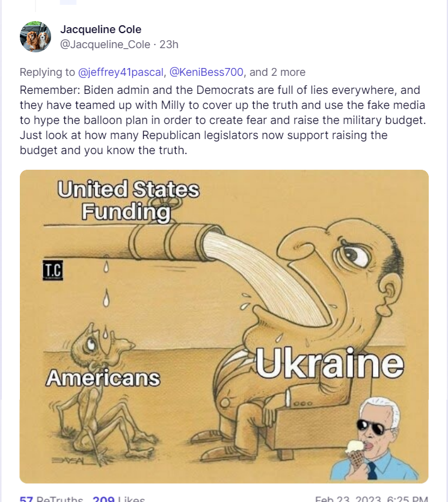Visit the @jeffrey41pascal mention
448x502 pixels.
tap(120, 72)
